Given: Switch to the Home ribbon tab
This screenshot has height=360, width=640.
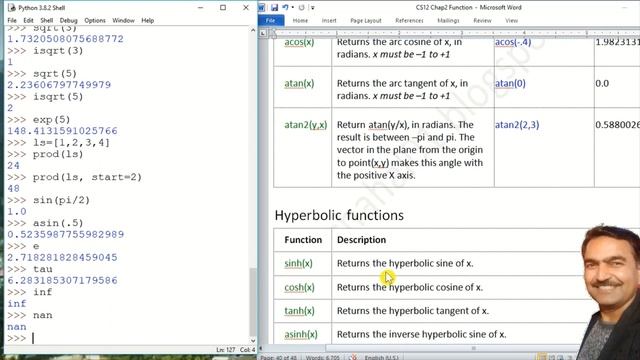Looking at the screenshot, I should pyautogui.click(x=300, y=20).
